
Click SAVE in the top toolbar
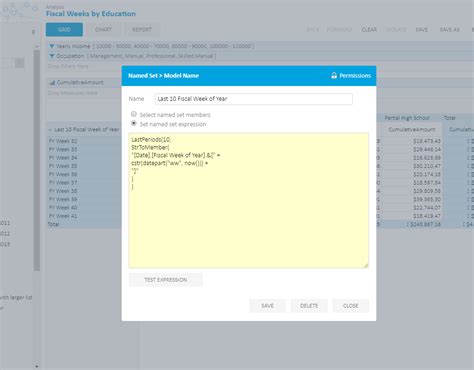click(x=422, y=30)
